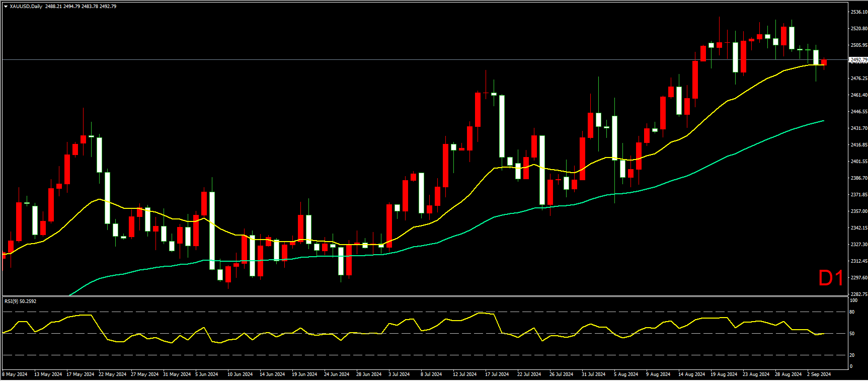Click the XAUUSD,Daily chart title
This screenshot has height=381, width=868.
pos(26,7)
